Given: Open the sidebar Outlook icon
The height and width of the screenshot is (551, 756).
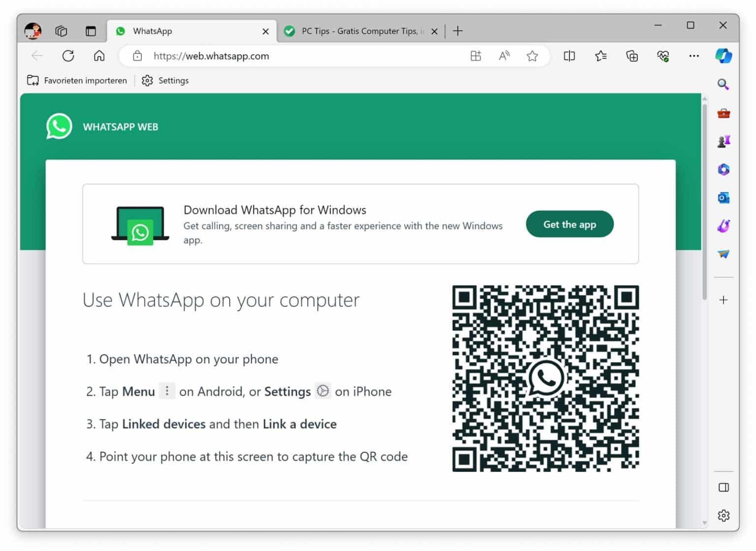Looking at the screenshot, I should tap(724, 198).
